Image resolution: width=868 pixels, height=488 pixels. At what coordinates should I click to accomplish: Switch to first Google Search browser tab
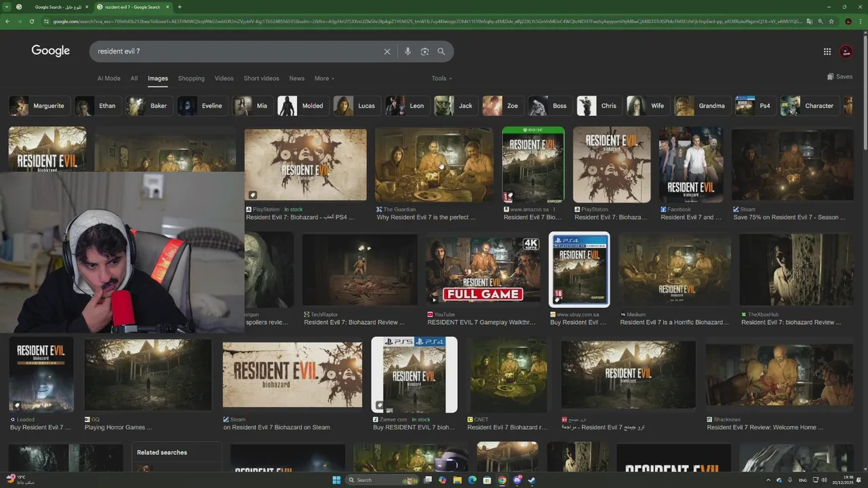tap(53, 7)
